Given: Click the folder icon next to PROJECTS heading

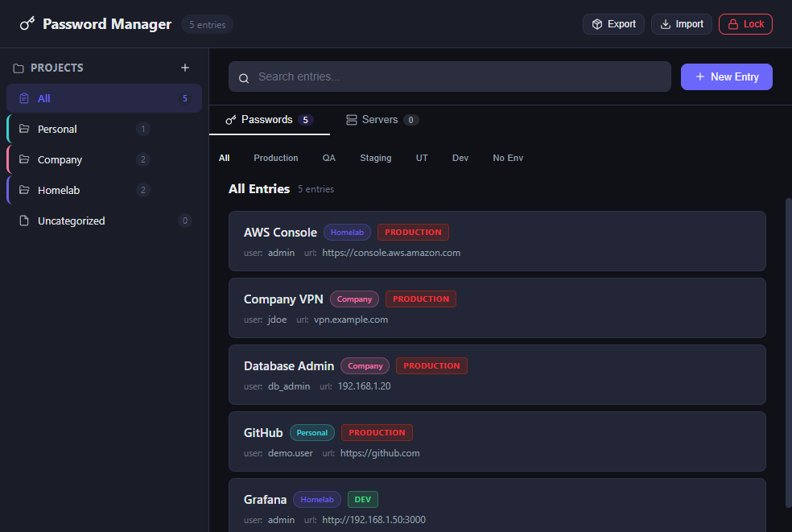Looking at the screenshot, I should tap(19, 68).
